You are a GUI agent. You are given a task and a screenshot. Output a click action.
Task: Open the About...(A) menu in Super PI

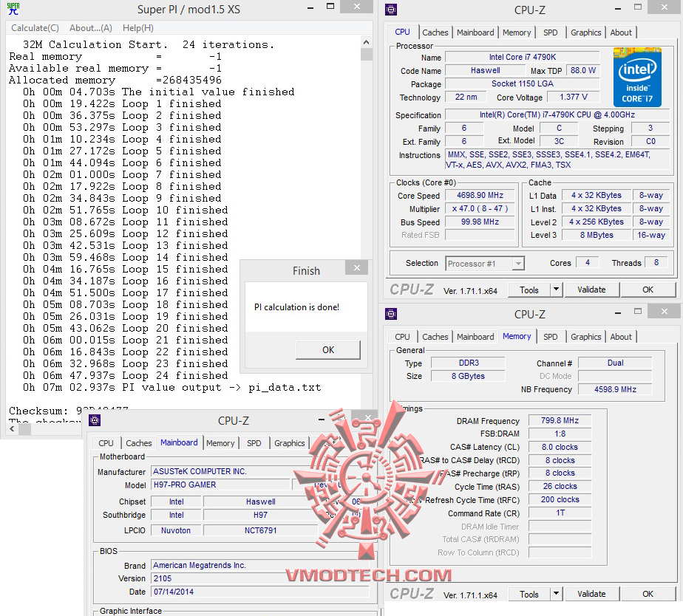91,28
